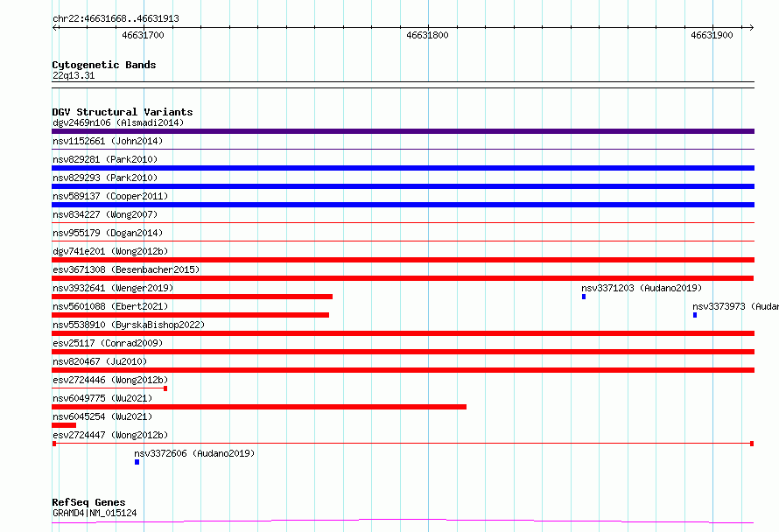Select the nsv1152661 (John2014) variant label
This screenshot has width=779, height=532.
[x=108, y=141]
